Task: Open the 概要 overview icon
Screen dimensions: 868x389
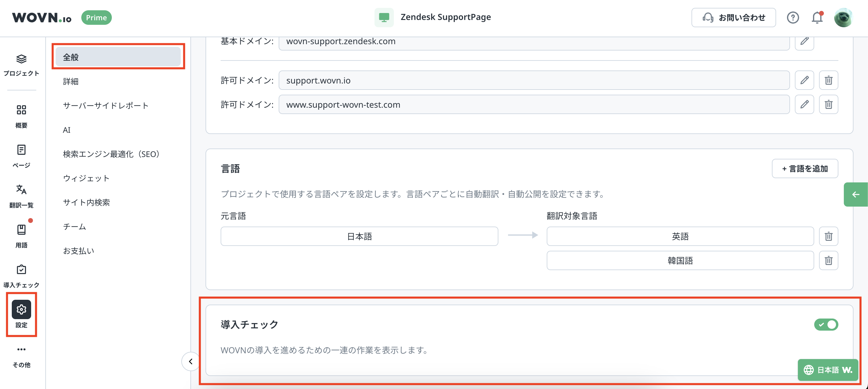Action: point(21,110)
